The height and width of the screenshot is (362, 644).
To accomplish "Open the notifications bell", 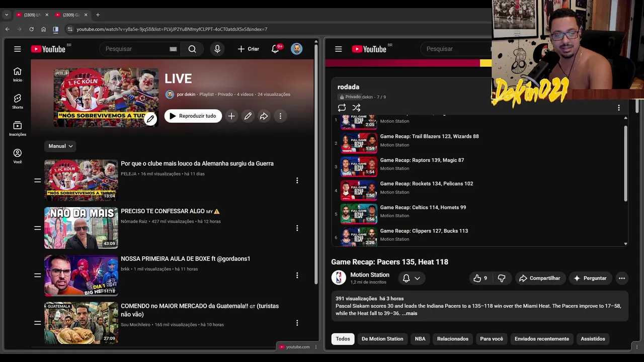I will tap(275, 49).
